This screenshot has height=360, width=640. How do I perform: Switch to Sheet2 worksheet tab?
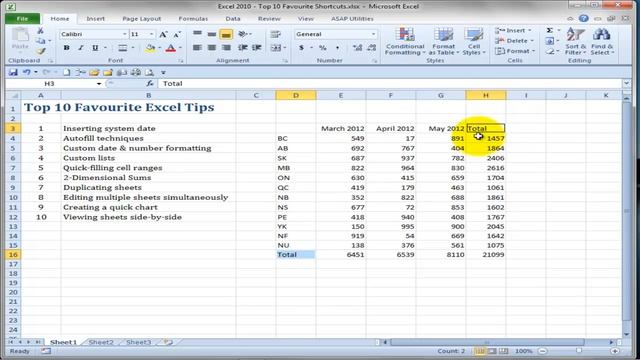(x=101, y=342)
